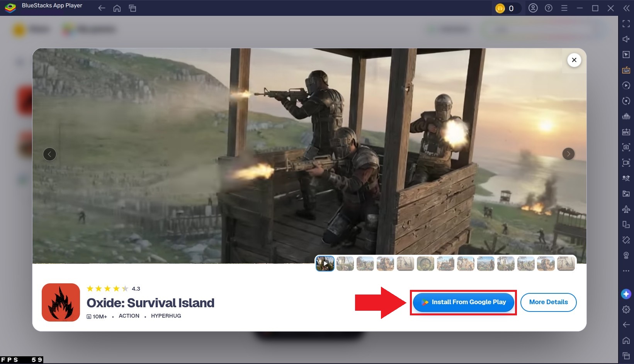Go back using top bar arrow
Viewport: 634px width, 364px height.
coord(102,8)
